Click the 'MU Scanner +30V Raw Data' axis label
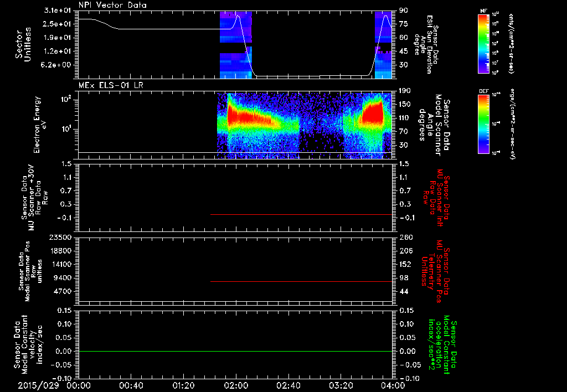The height and width of the screenshot is (392, 567). click(x=34, y=198)
